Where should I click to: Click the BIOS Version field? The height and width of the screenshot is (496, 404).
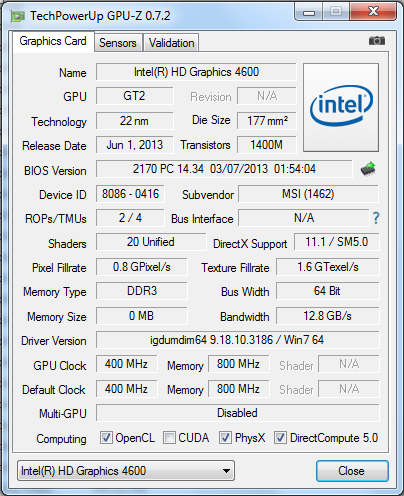click(224, 169)
